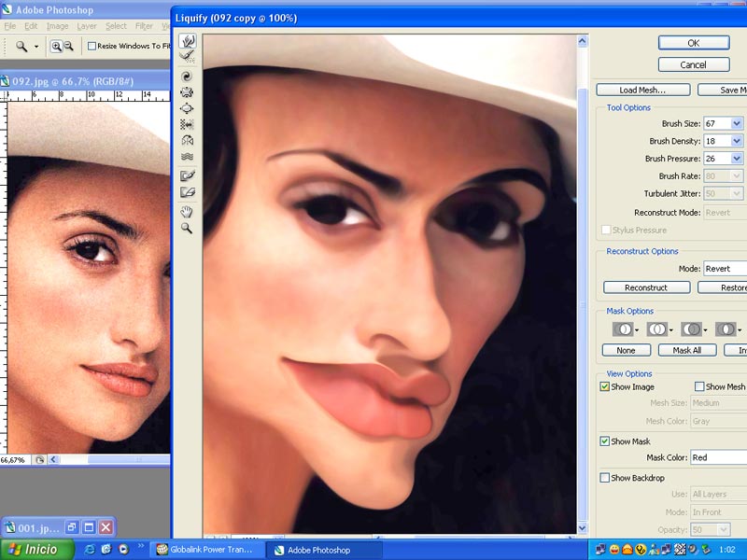Open the Brush Size dropdown
The image size is (747, 560).
737,123
